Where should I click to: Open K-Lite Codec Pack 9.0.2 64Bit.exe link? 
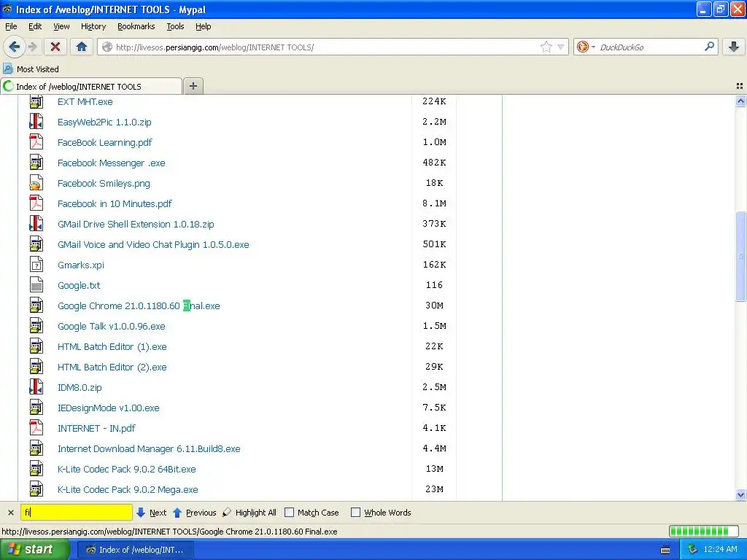126,469
